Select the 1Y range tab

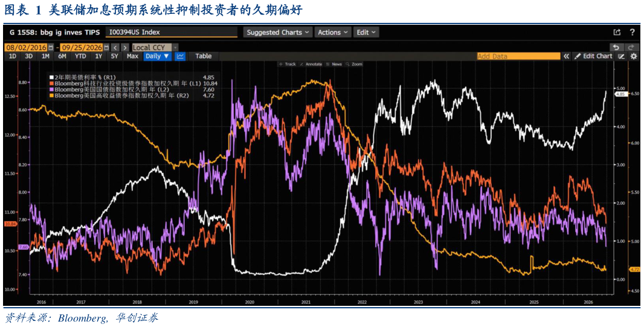[98, 56]
